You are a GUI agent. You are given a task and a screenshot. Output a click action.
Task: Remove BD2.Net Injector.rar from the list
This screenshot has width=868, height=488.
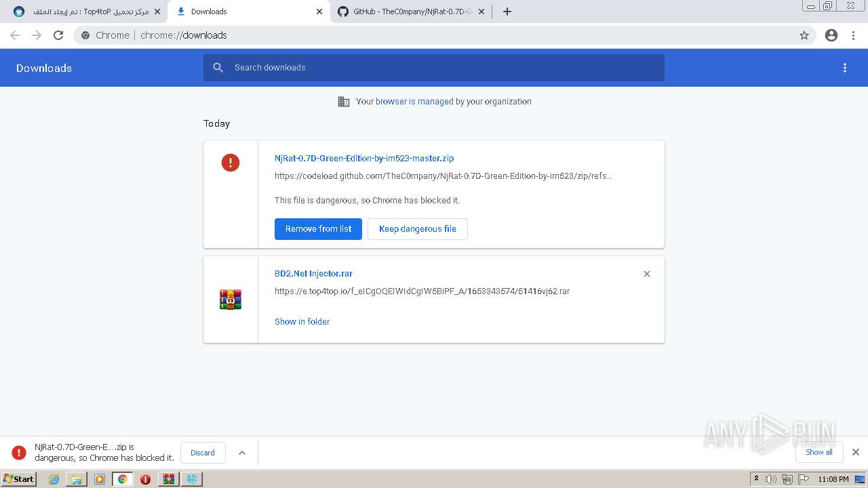click(x=647, y=274)
